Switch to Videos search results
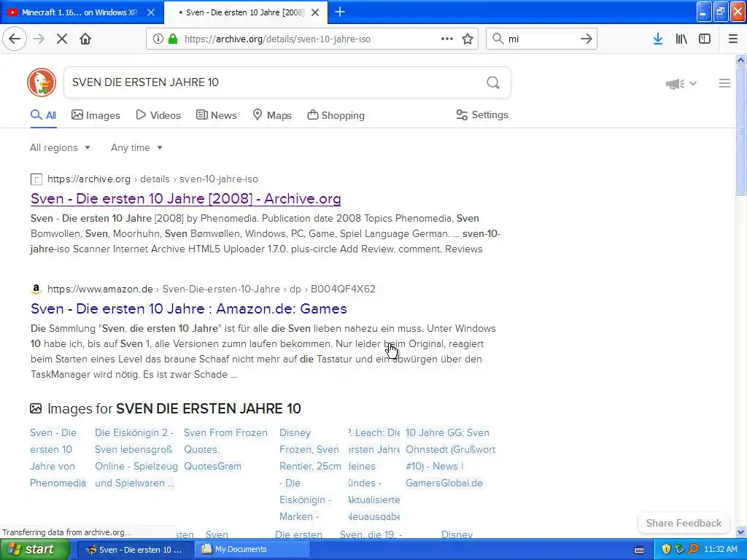The width and height of the screenshot is (747, 560). click(x=158, y=115)
